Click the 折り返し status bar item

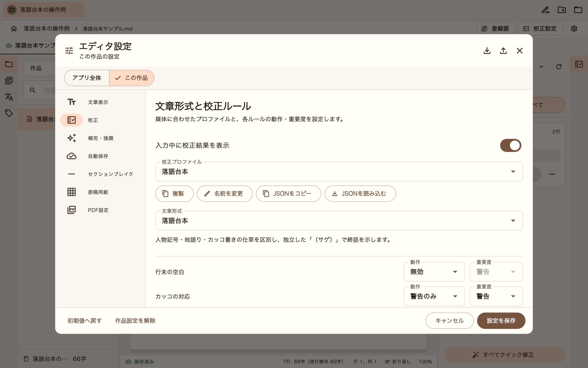(x=398, y=361)
